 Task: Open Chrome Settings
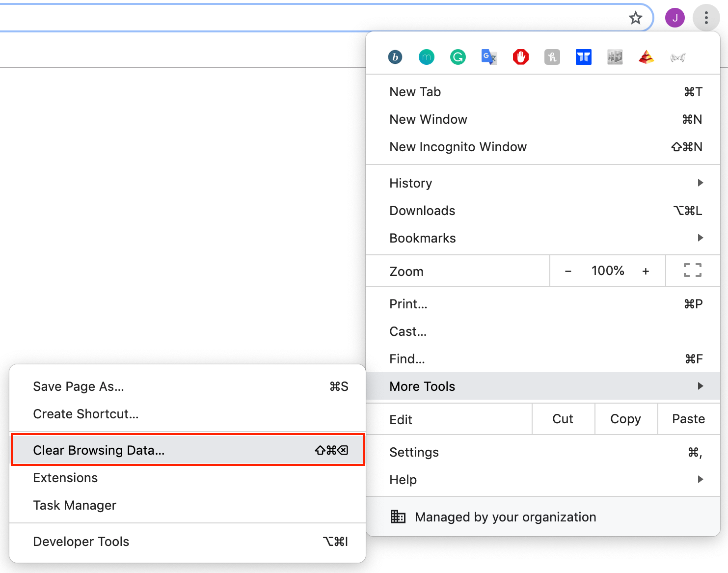(x=543, y=452)
